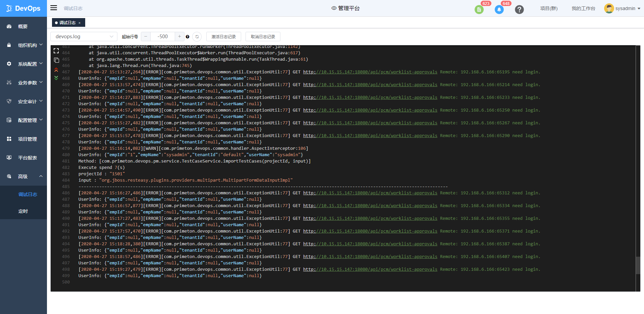The height and width of the screenshot is (314, 644).
Task: Increase starting line number with plus
Action: pos(179,37)
